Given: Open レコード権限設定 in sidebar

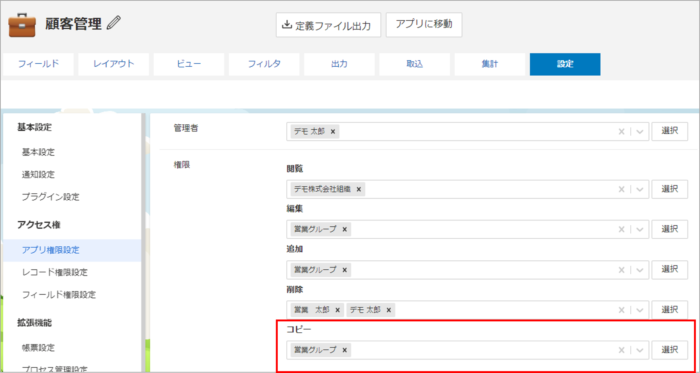Looking at the screenshot, I should 54,272.
